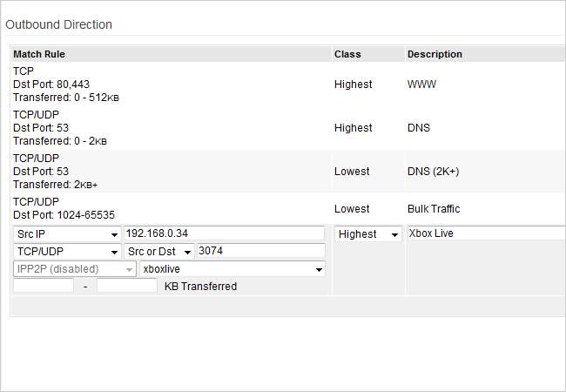Click the Xbox Live description field

[x=486, y=233]
